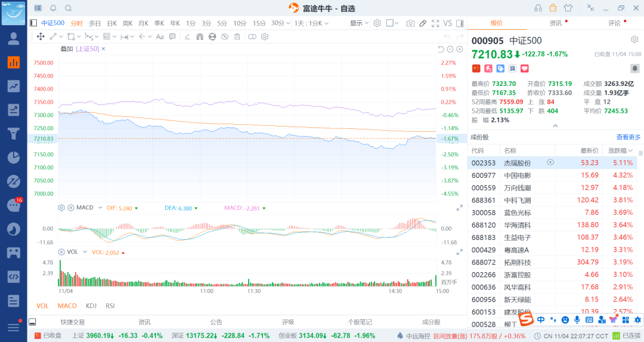Open the code API sidebar icon
Image resolution: width=644 pixels, height=342 pixels.
(x=14, y=276)
